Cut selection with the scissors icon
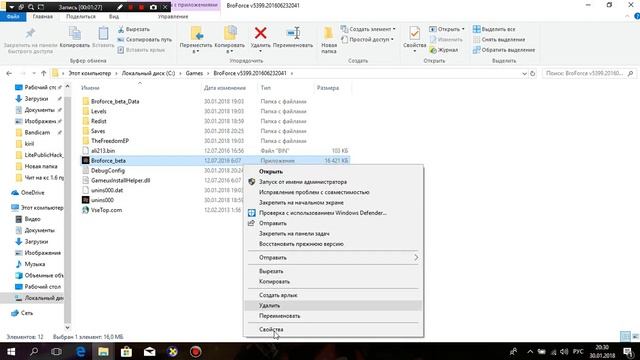The width and height of the screenshot is (640, 360). click(x=121, y=29)
